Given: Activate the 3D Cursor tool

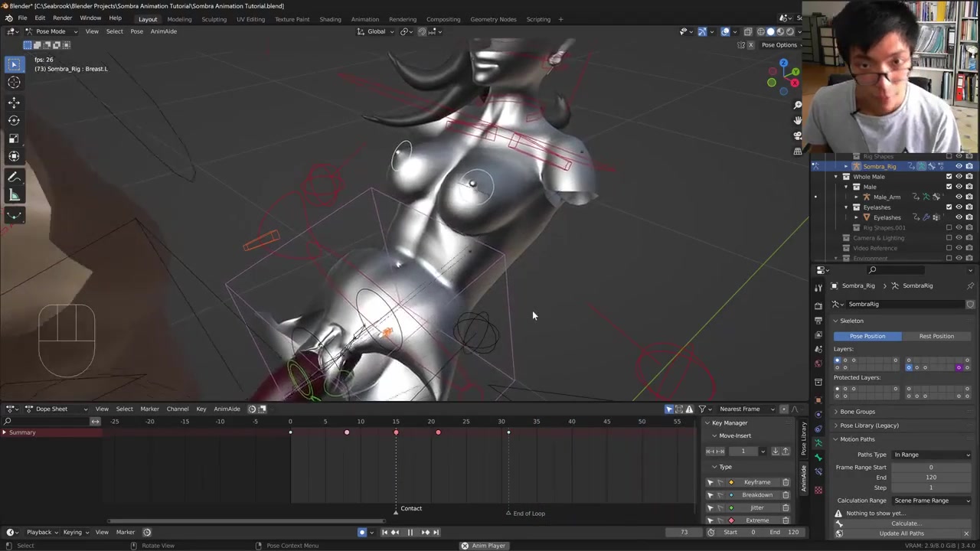Looking at the screenshot, I should coord(14,83).
